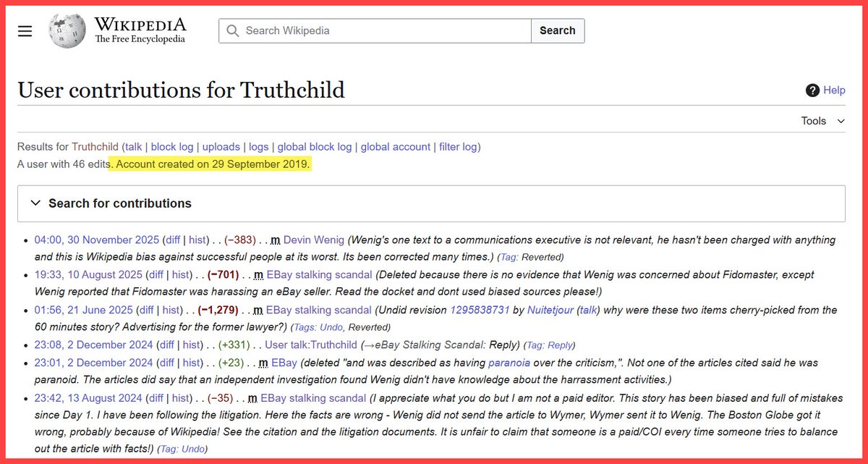Open diff of the 10 August 2025 edit
Image resolution: width=868 pixels, height=464 pixels.
[x=158, y=275]
